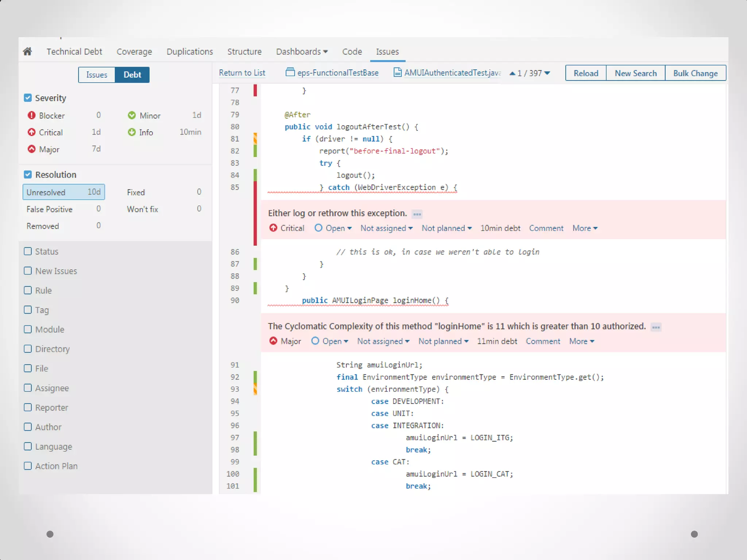Enable the Rule filter checkbox

point(28,290)
